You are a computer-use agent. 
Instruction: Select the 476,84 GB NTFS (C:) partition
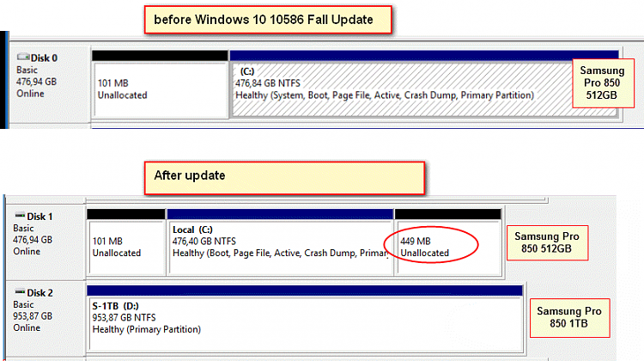click(424, 85)
